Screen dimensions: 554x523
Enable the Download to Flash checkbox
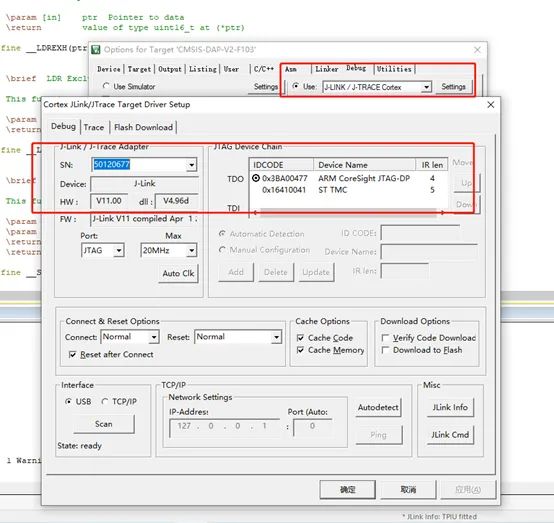click(385, 350)
